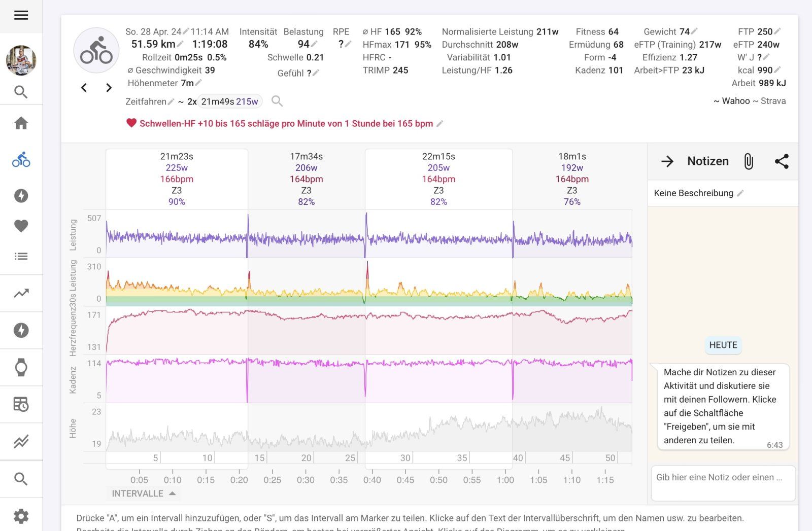Go to the next activity
This screenshot has width=812, height=531.
point(109,88)
